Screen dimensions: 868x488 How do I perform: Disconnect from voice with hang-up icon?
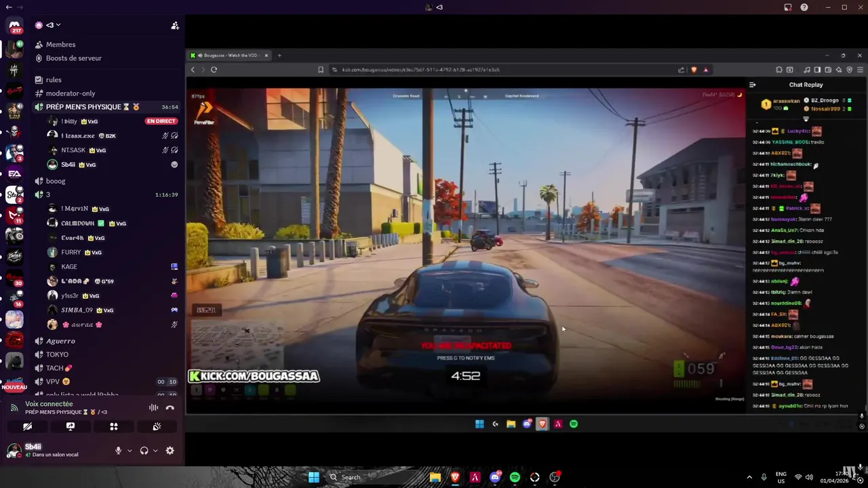pyautogui.click(x=170, y=407)
